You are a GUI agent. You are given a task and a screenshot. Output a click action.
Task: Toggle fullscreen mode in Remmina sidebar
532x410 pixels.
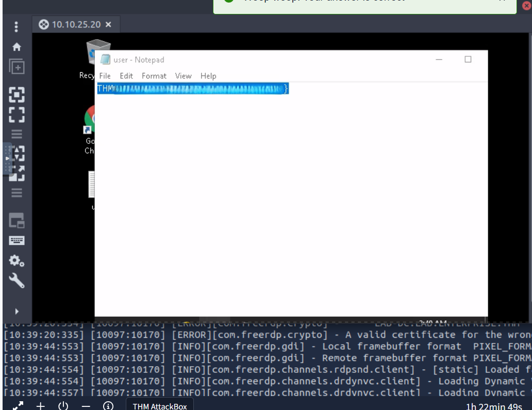coord(16,113)
